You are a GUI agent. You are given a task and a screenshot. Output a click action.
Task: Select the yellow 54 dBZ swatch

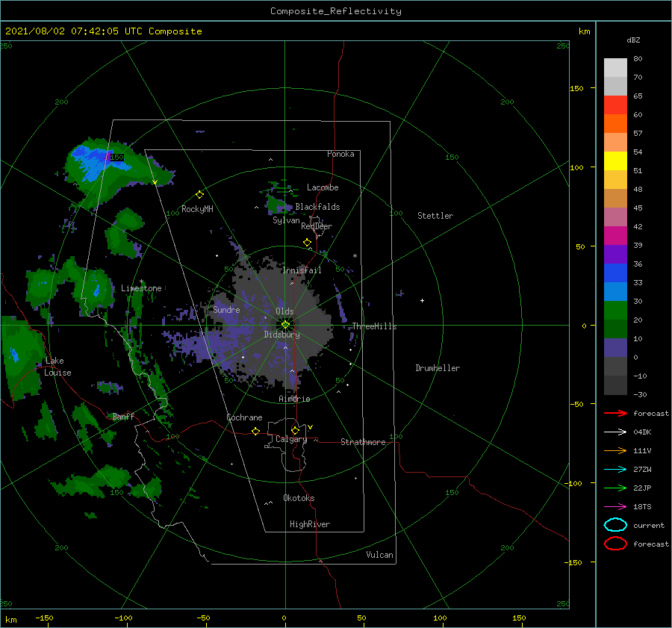coord(615,161)
